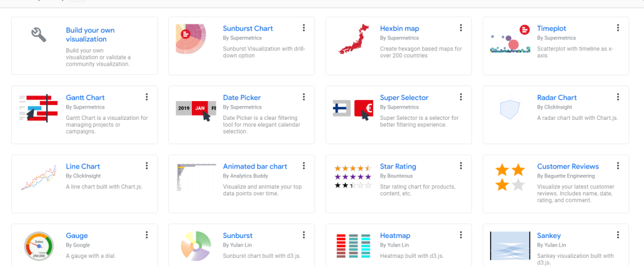Click the wrench icon for Build your own visualization
Image resolution: width=644 pixels, height=266 pixels.
pos(39,34)
